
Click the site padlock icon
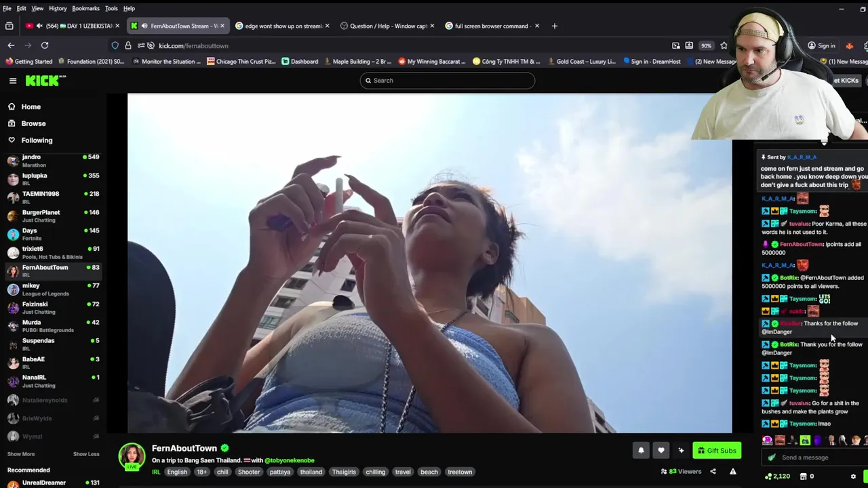point(128,45)
